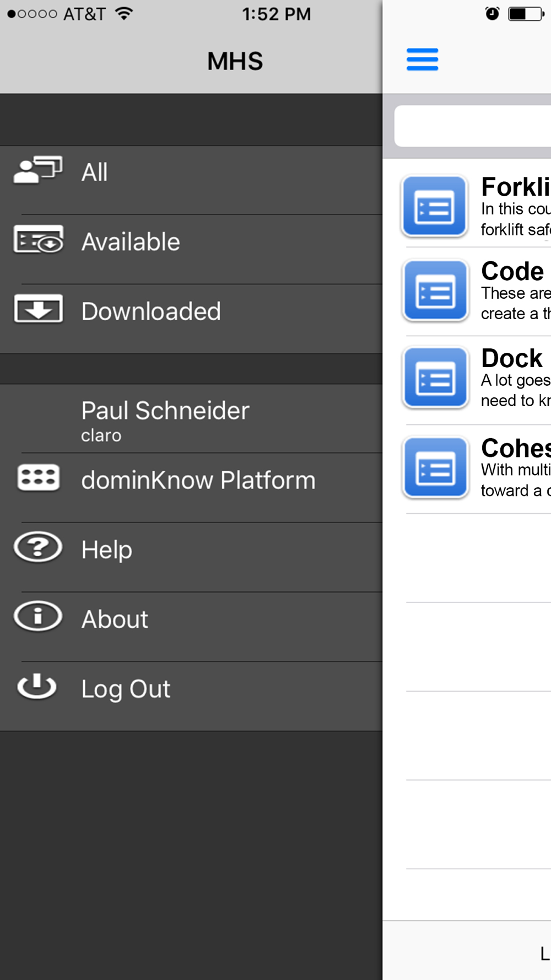Click the About info icon
551x980 pixels.
click(x=38, y=616)
